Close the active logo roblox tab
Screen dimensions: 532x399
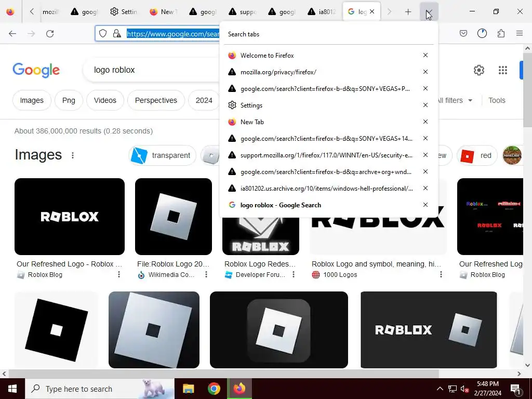[372, 11]
